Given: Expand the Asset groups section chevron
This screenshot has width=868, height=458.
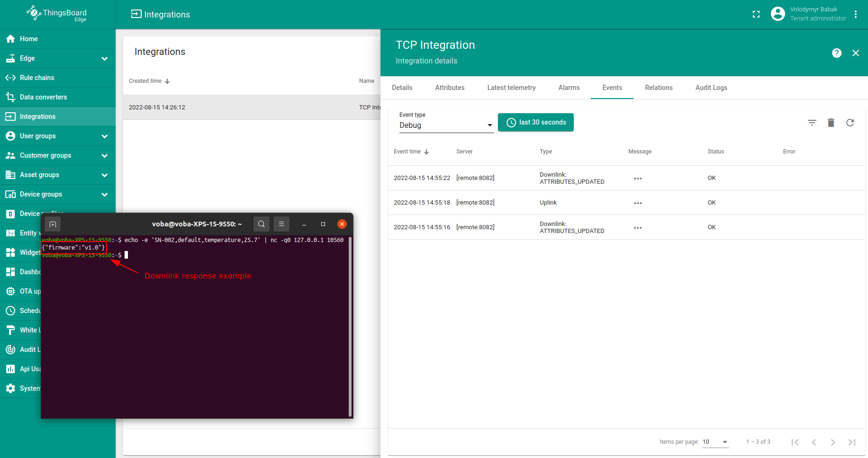Looking at the screenshot, I should 105,175.
